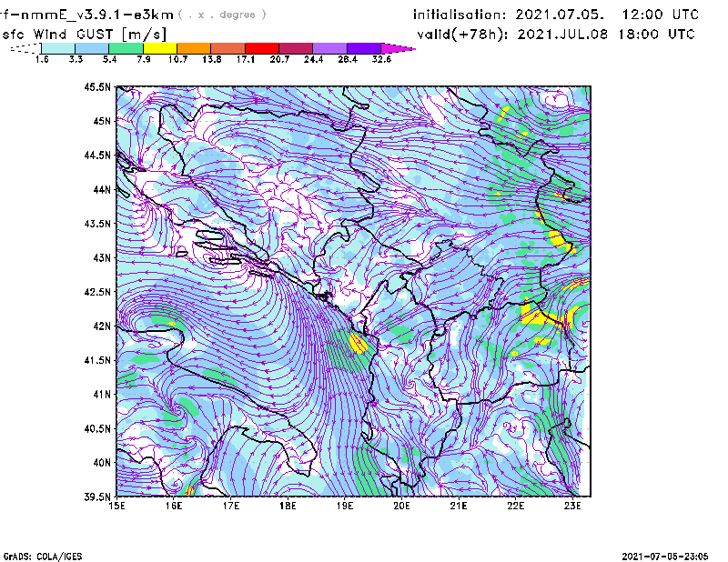Click the 16E longitude label
Viewport: 728px width, 562px height.
[x=174, y=506]
